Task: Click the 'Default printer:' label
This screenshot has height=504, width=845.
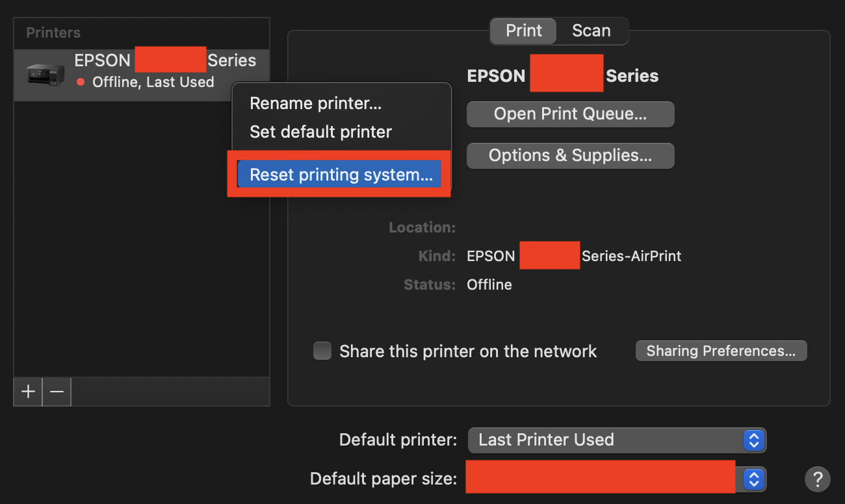Action: pyautogui.click(x=398, y=440)
